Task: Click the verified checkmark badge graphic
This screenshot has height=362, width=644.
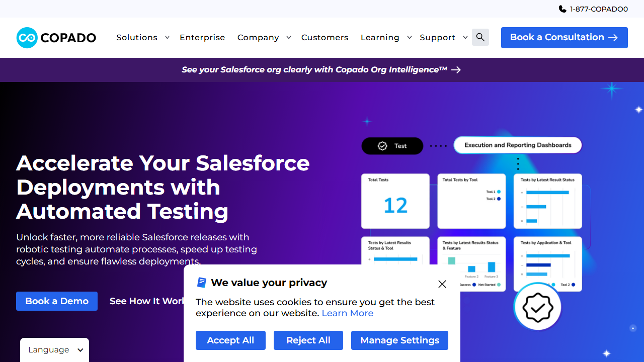Action: tap(538, 307)
